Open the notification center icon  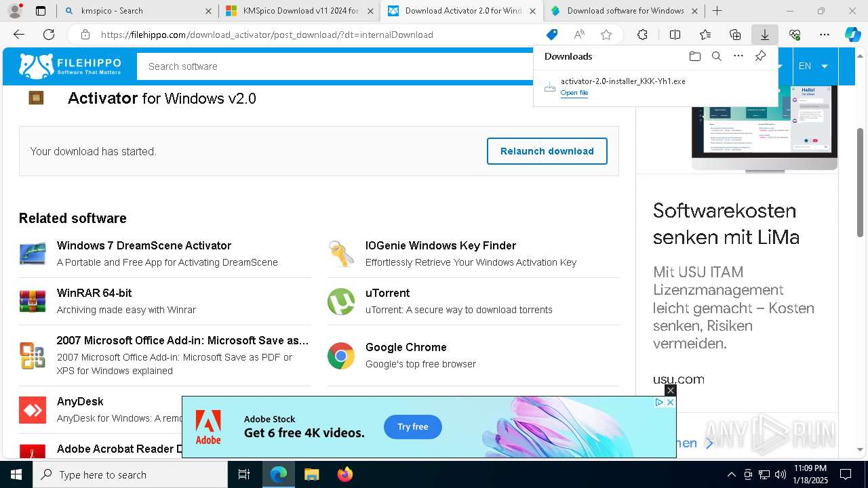coord(846,474)
